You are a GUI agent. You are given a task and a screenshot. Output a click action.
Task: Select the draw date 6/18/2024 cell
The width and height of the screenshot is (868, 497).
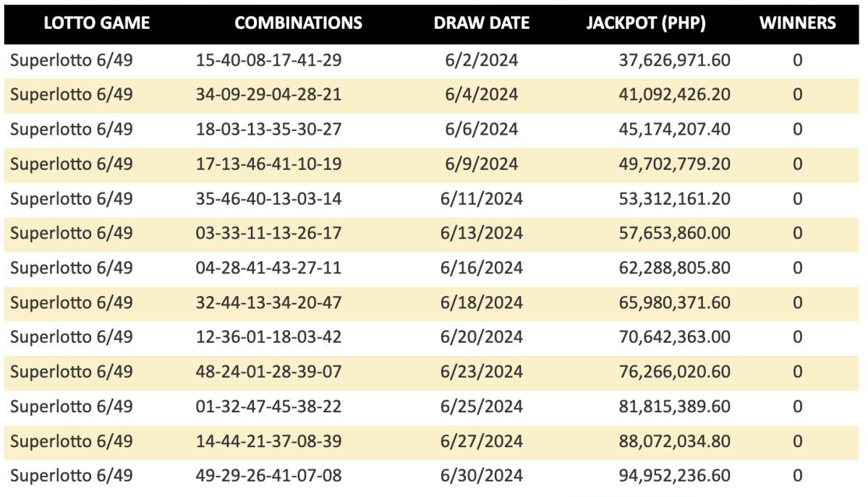point(482,303)
